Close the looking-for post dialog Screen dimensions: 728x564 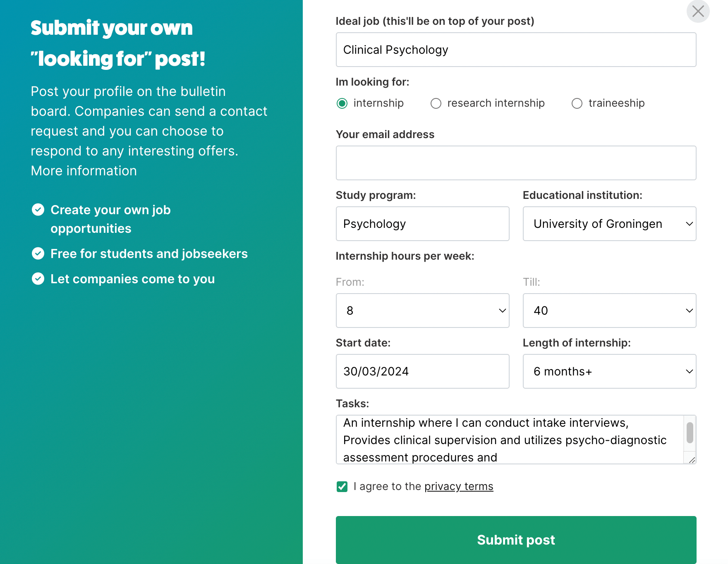(698, 11)
